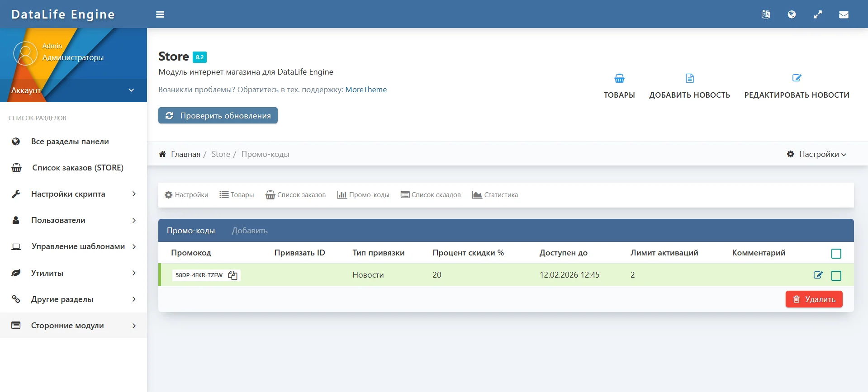Tick the select-all checkbox in table header
This screenshot has height=392, width=868.
click(836, 254)
